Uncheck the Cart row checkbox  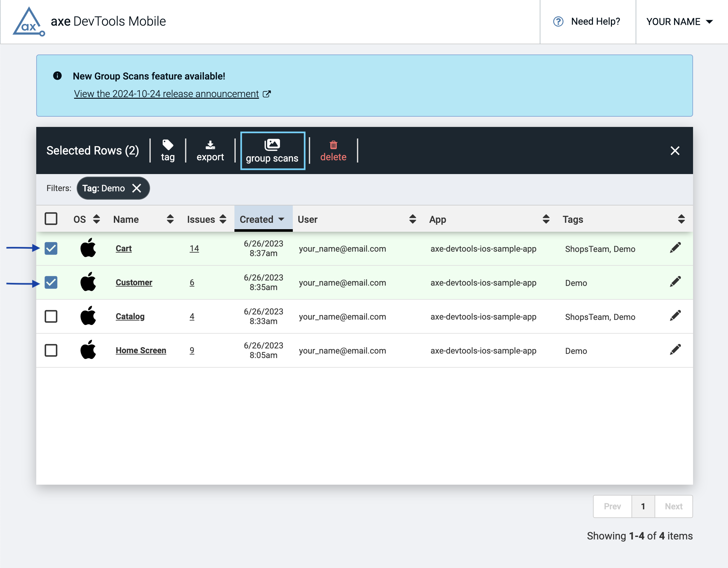[x=51, y=248]
